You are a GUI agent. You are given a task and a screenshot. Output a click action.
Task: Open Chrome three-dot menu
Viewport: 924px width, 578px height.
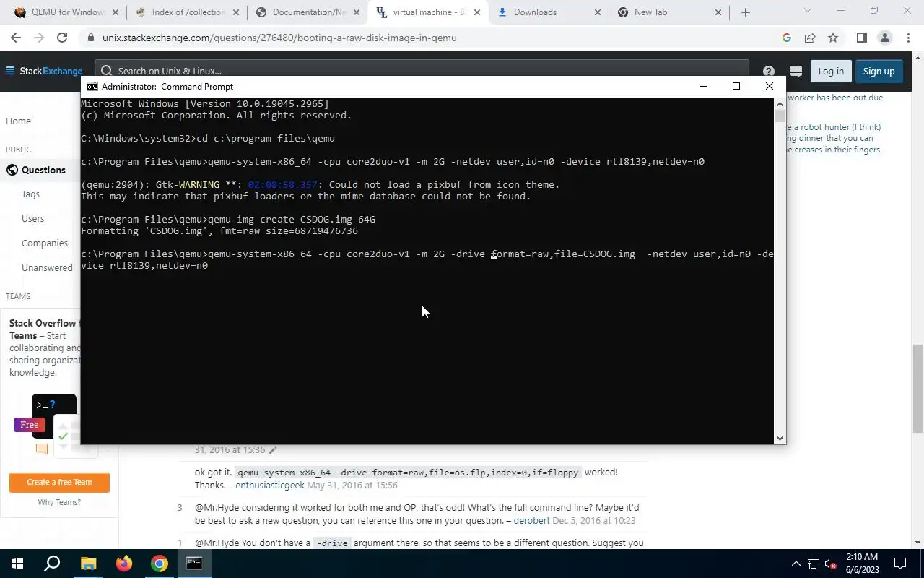[907, 38]
